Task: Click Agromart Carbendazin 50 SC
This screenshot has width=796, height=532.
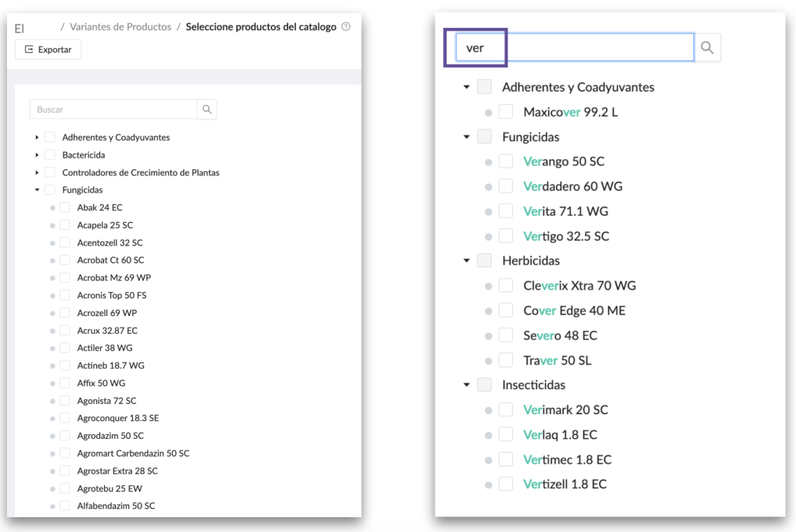Action: 133,454
